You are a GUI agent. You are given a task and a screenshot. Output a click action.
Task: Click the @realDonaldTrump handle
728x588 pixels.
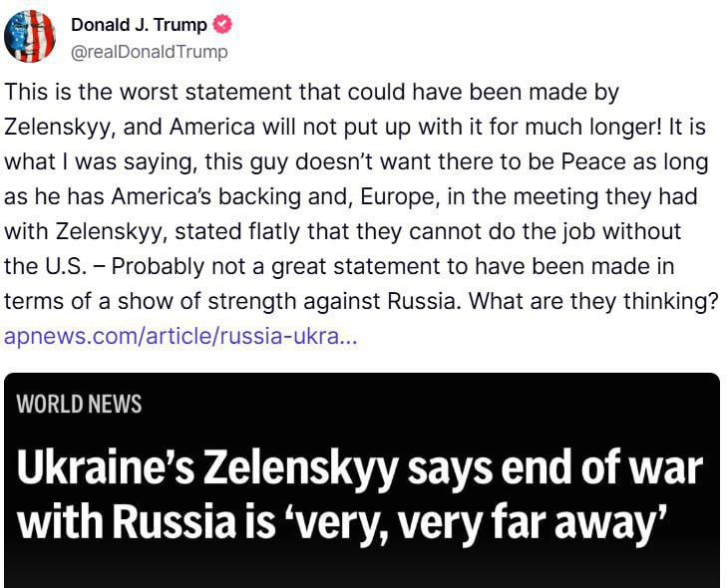[x=149, y=51]
